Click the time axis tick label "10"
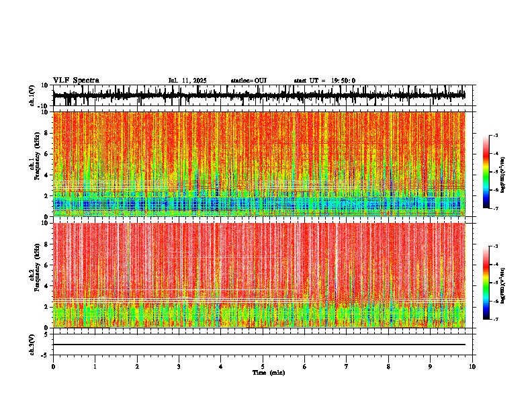 (x=472, y=367)
